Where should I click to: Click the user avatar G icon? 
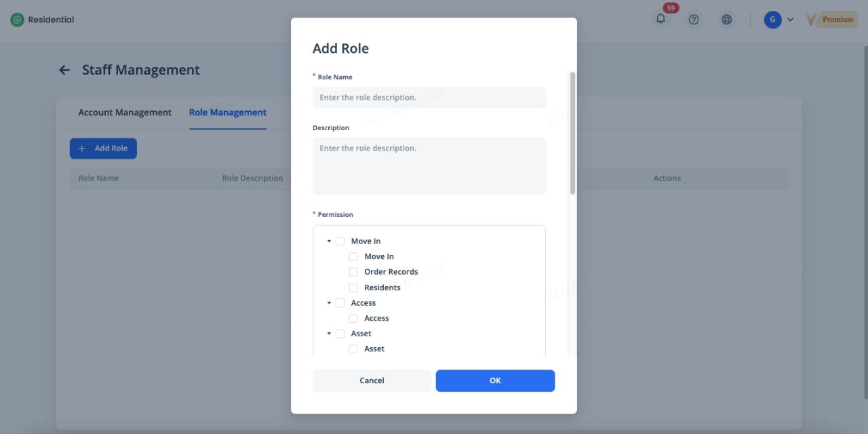pos(772,20)
